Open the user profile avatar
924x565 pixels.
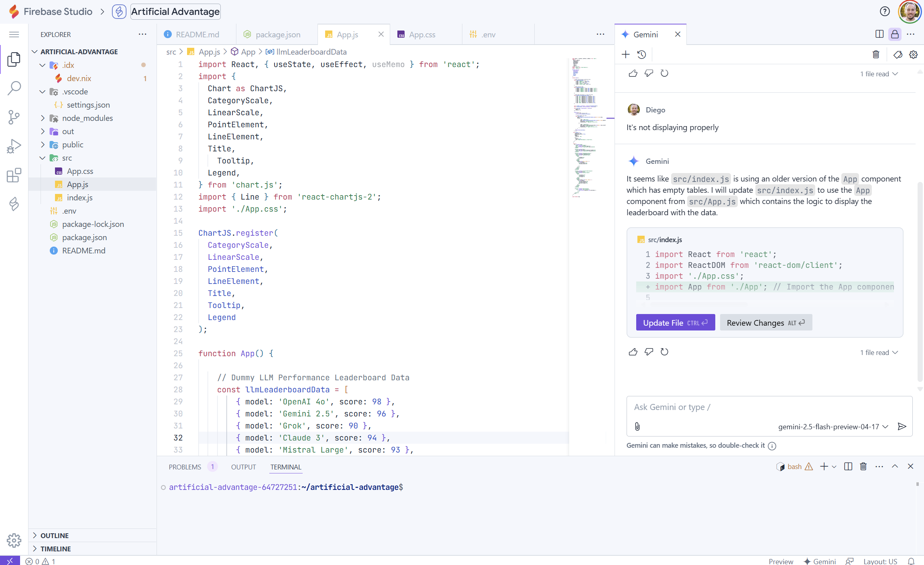point(910,12)
